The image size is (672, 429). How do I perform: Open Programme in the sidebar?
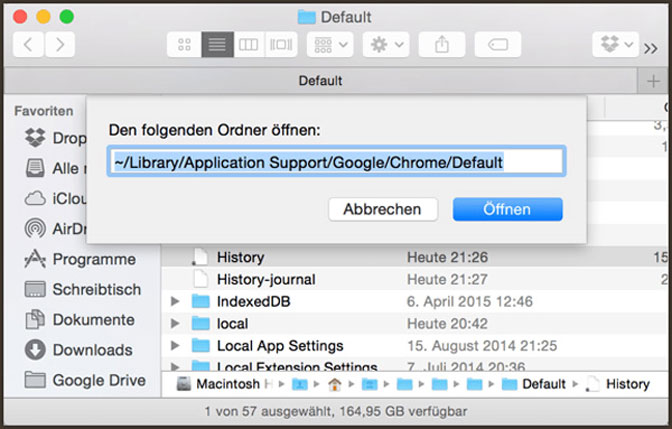point(80,259)
